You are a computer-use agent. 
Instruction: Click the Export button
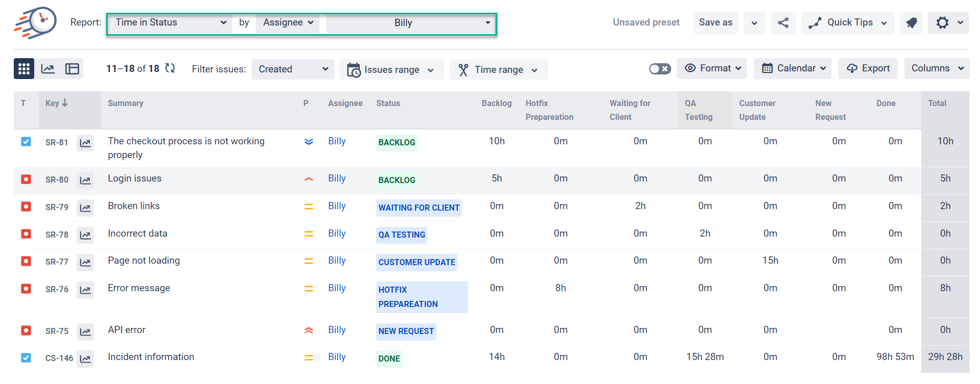point(868,68)
